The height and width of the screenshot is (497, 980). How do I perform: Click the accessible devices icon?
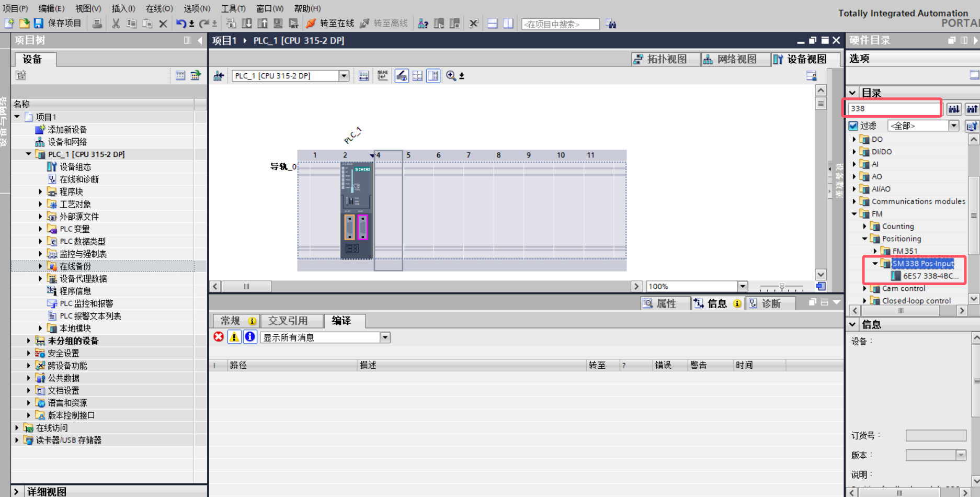click(423, 24)
